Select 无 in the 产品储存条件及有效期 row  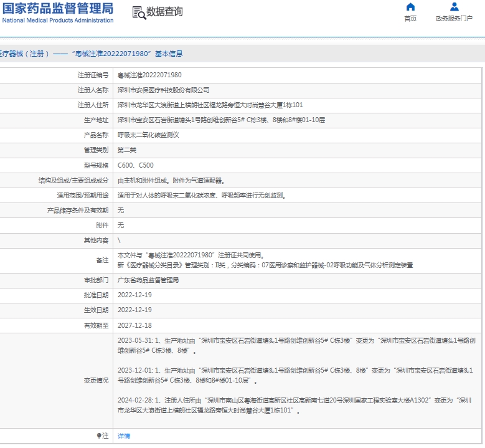(121, 211)
